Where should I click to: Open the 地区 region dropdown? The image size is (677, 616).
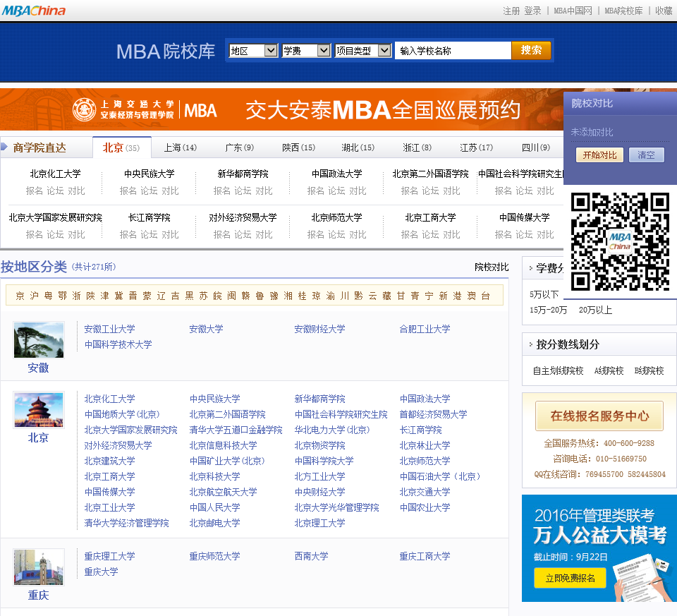253,51
